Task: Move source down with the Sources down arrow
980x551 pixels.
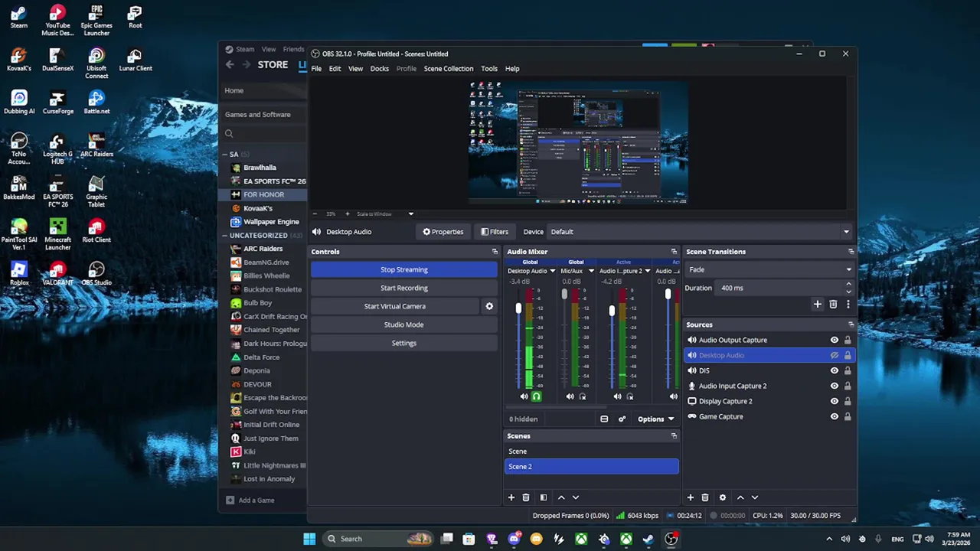Action: (x=754, y=497)
